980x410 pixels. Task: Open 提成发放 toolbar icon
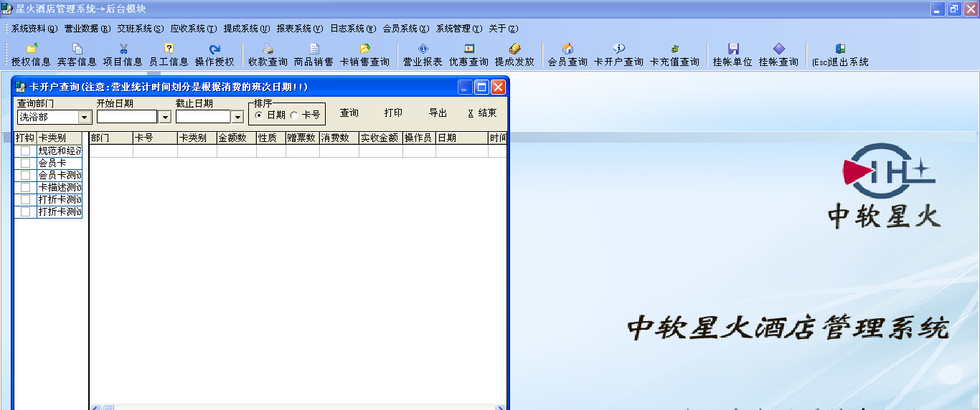[x=514, y=55]
